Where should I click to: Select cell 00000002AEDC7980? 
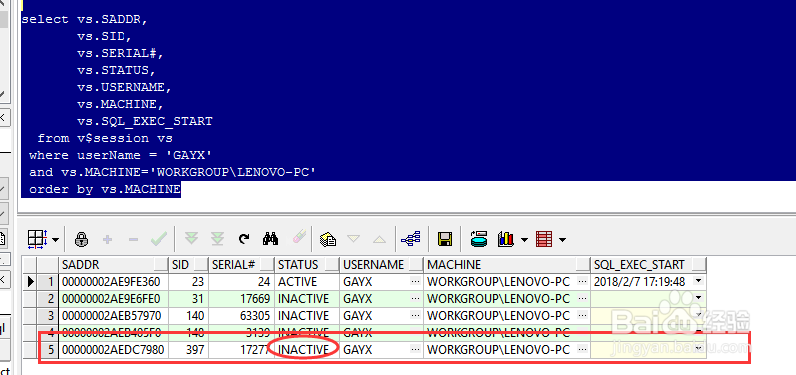[114, 350]
